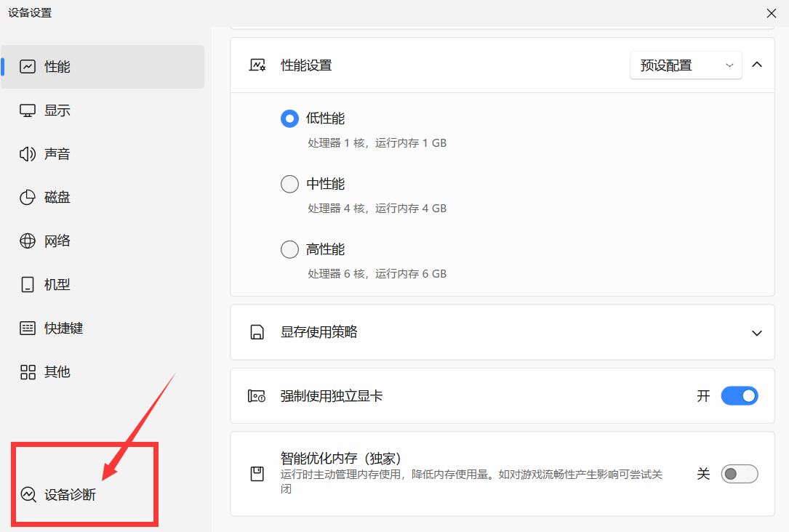Turn off 强制使用独立显卡 toggle
The width and height of the screenshot is (789, 532).
pyautogui.click(x=739, y=396)
